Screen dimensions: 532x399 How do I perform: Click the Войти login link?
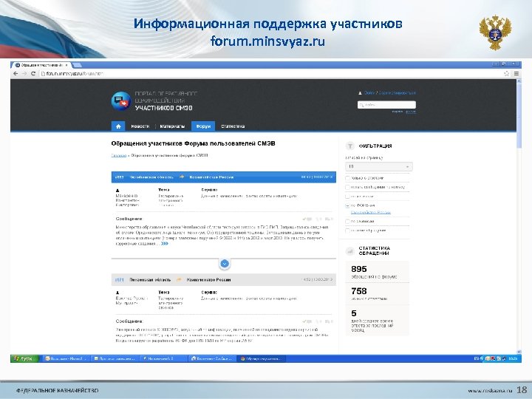(x=369, y=93)
